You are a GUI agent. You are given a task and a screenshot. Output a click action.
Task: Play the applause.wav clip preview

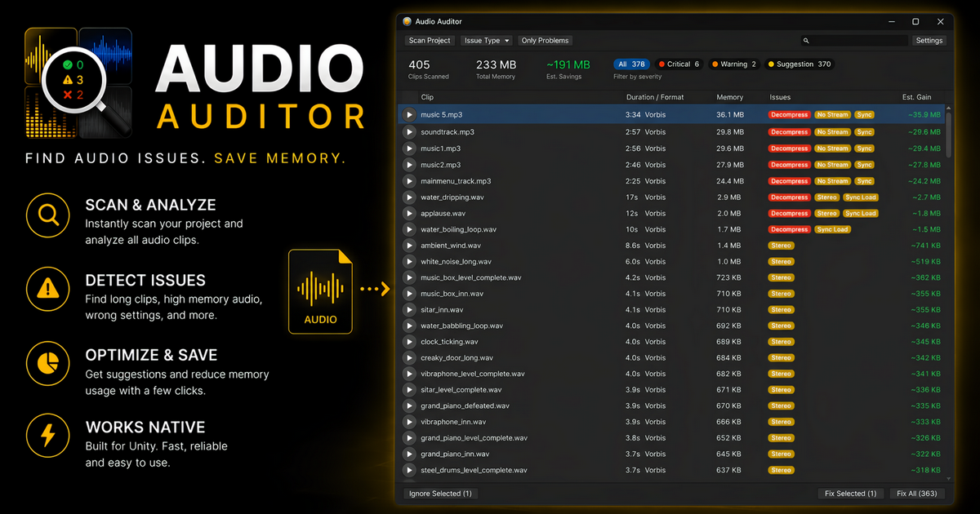pos(410,214)
